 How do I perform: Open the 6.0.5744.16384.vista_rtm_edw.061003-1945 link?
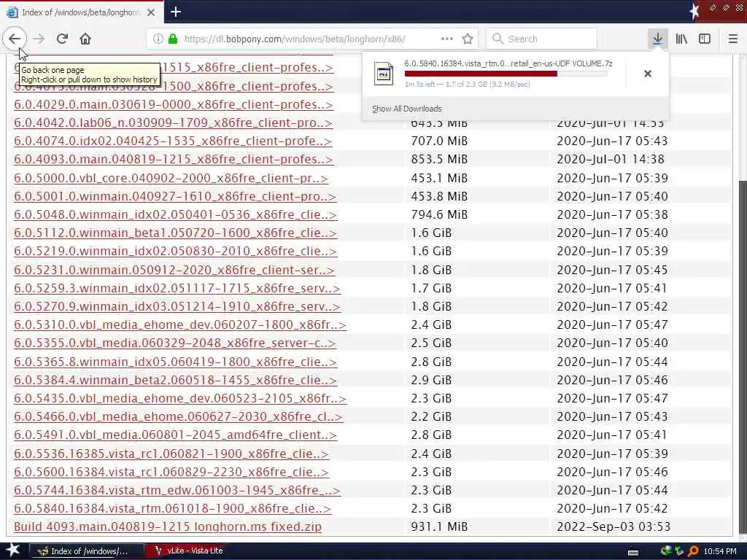[x=177, y=490]
